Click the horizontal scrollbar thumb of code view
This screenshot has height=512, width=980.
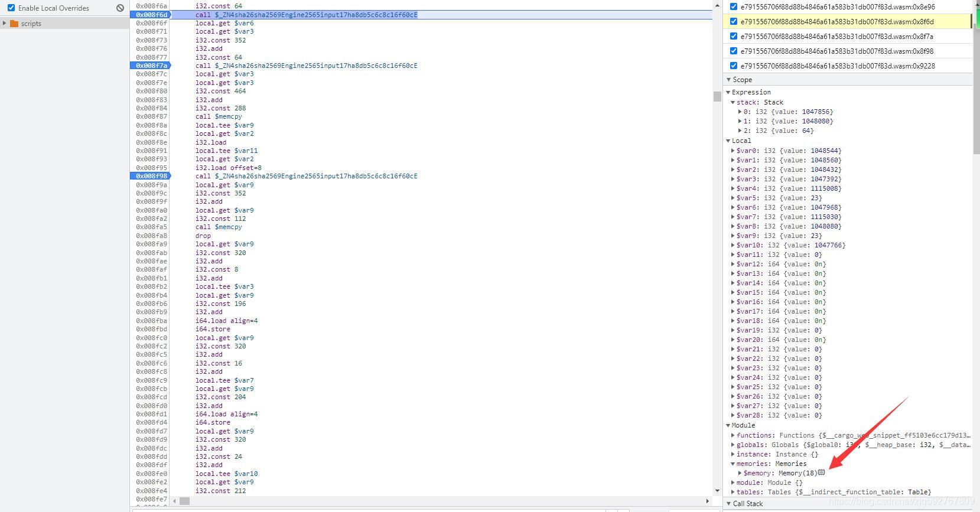click(184, 501)
